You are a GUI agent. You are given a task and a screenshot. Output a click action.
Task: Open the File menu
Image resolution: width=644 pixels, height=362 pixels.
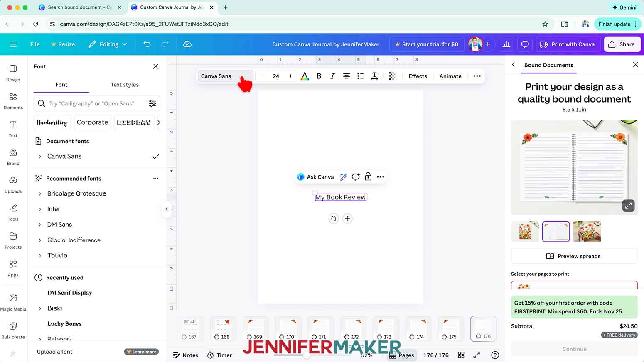(x=35, y=44)
